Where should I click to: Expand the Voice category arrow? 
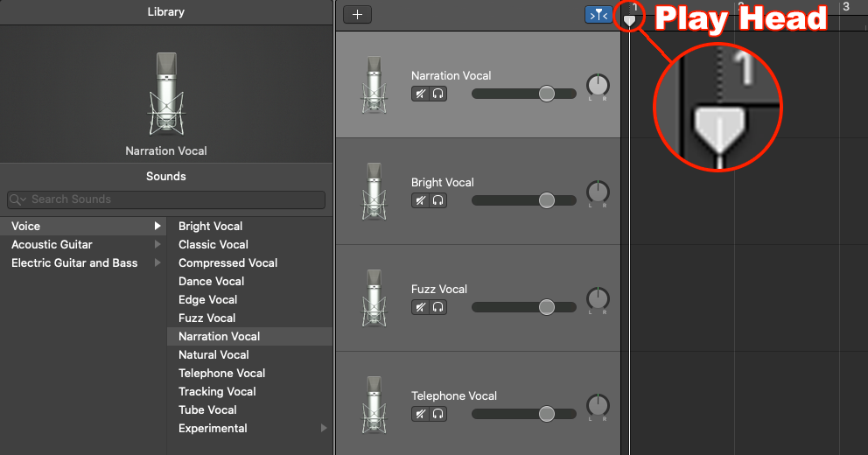tap(157, 226)
